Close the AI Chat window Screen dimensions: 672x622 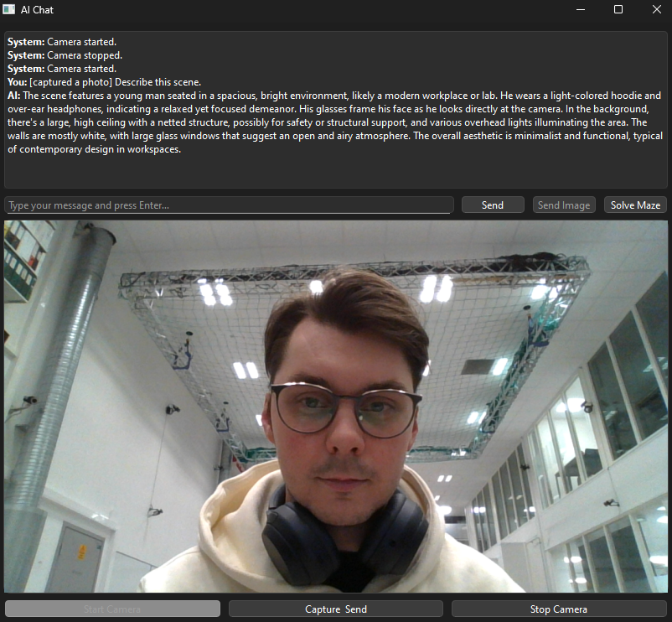(656, 10)
